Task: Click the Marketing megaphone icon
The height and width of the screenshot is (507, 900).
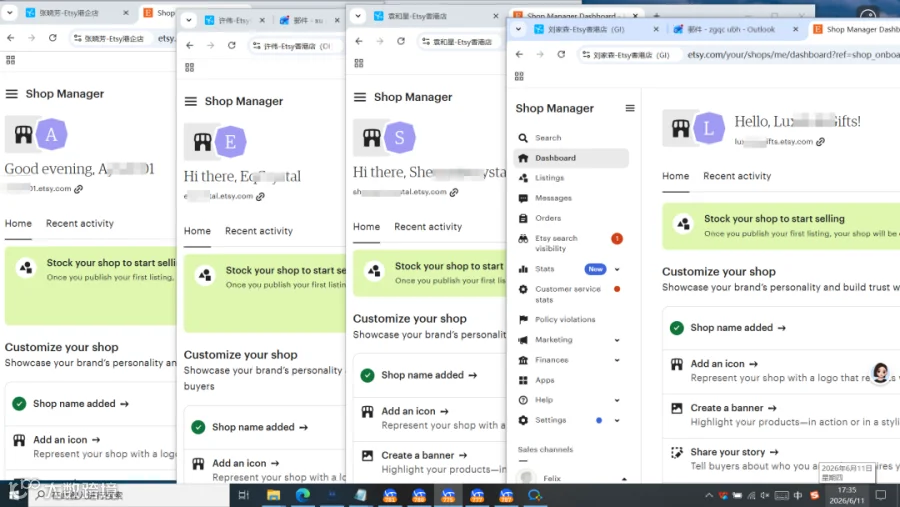Action: 523,340
